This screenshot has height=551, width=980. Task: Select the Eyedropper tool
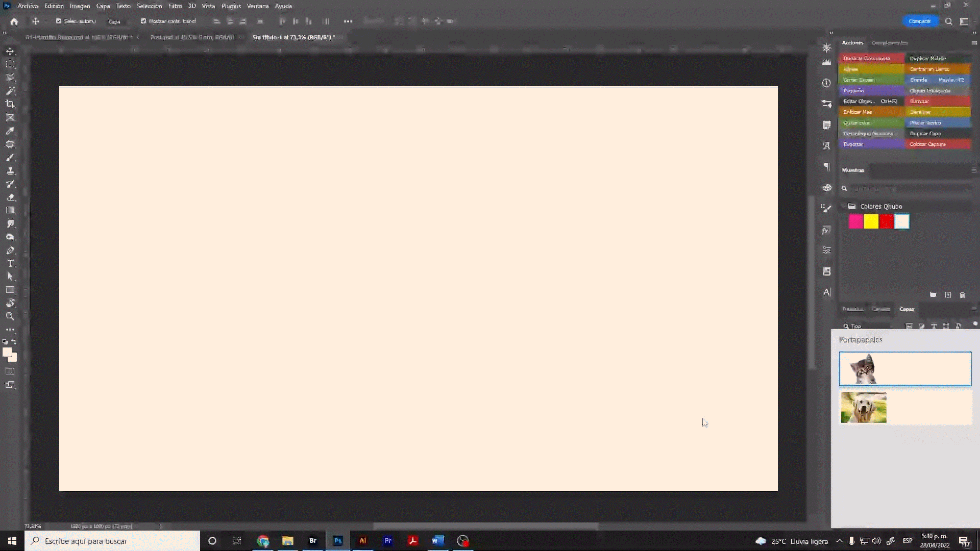pyautogui.click(x=10, y=131)
